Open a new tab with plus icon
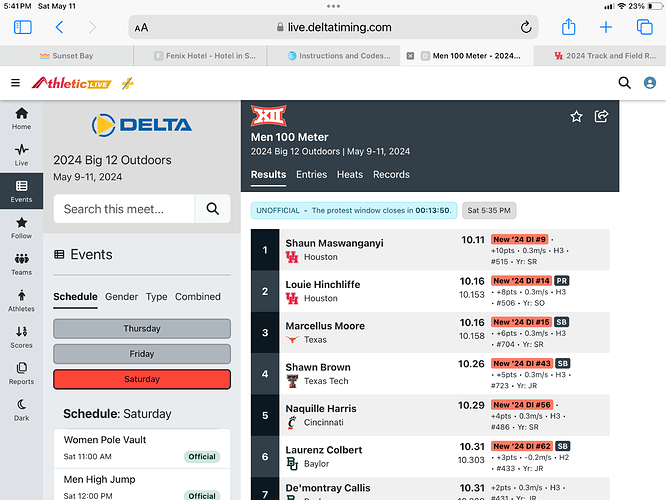Viewport: 666px width, 500px height. (x=606, y=27)
